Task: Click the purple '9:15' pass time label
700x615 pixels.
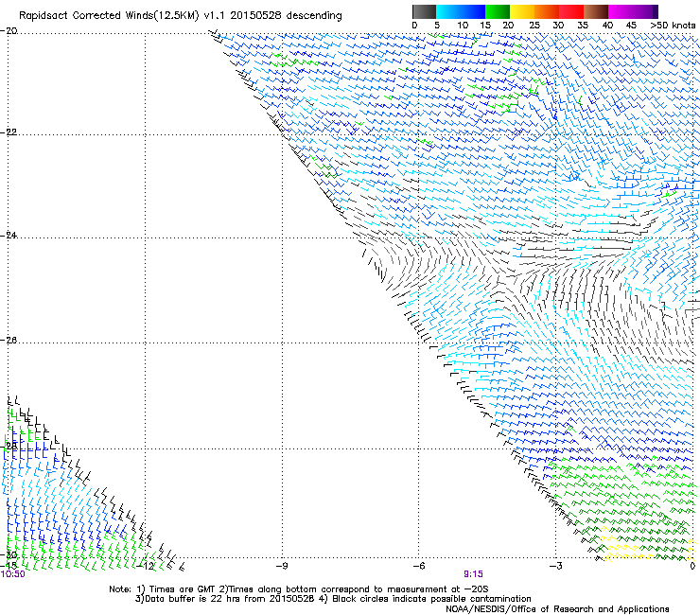Action: [473, 574]
